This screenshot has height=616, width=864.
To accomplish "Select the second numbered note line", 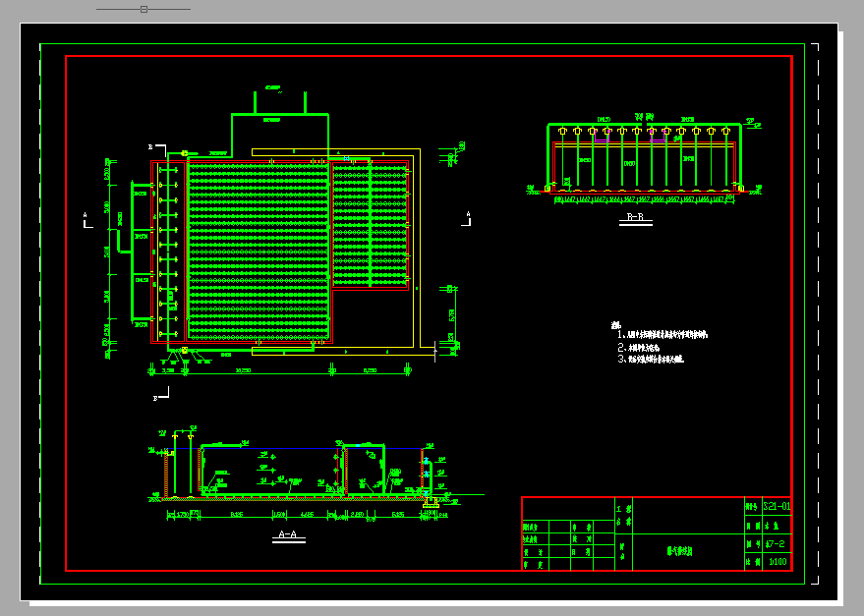I will (x=639, y=347).
